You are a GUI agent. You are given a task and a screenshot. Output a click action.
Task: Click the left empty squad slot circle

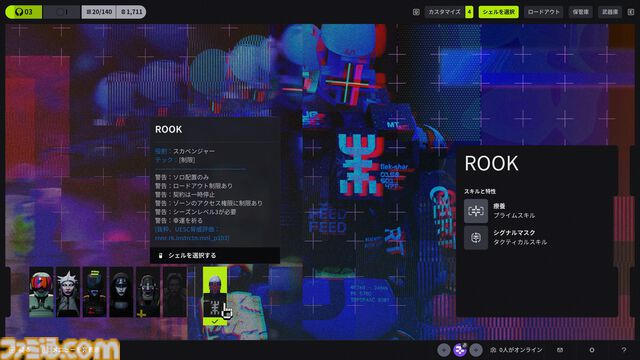tap(444, 350)
